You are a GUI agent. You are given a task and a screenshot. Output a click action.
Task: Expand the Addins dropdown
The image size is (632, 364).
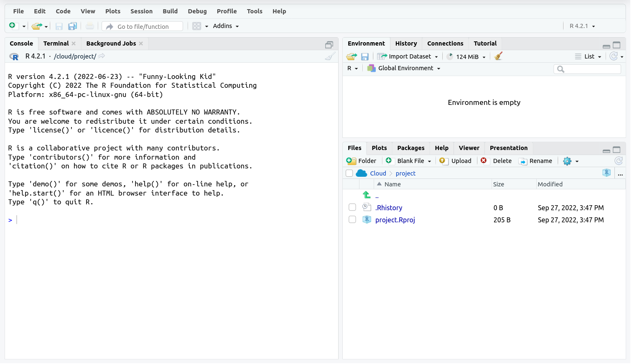tap(226, 26)
